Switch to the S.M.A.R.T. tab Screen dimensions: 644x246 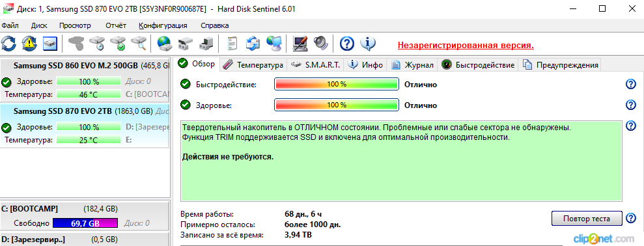(x=316, y=65)
